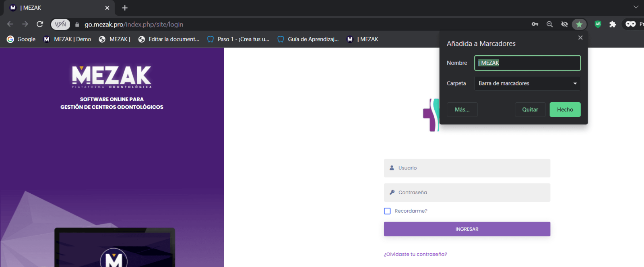Open the Google bookmark
This screenshot has width=644, height=267.
point(21,39)
